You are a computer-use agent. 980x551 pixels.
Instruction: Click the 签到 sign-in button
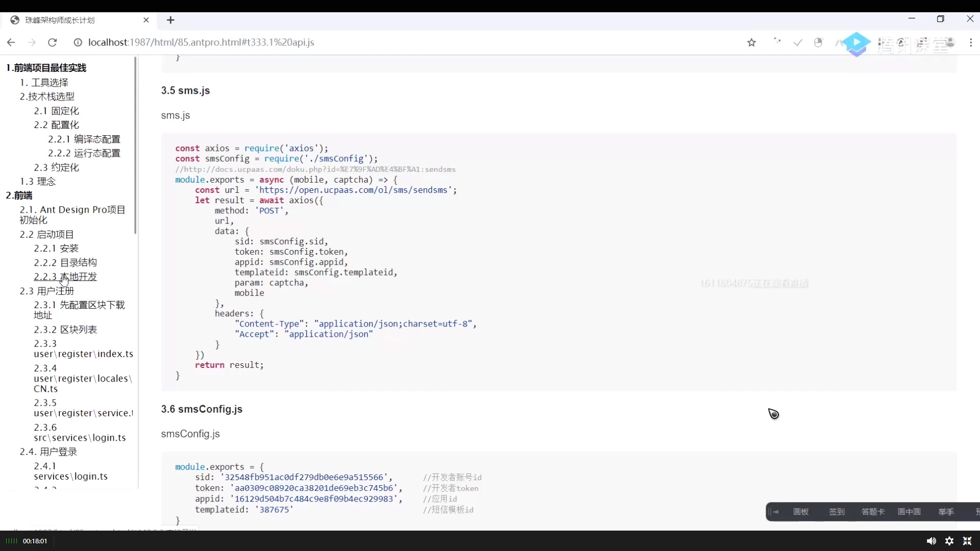coord(837,512)
